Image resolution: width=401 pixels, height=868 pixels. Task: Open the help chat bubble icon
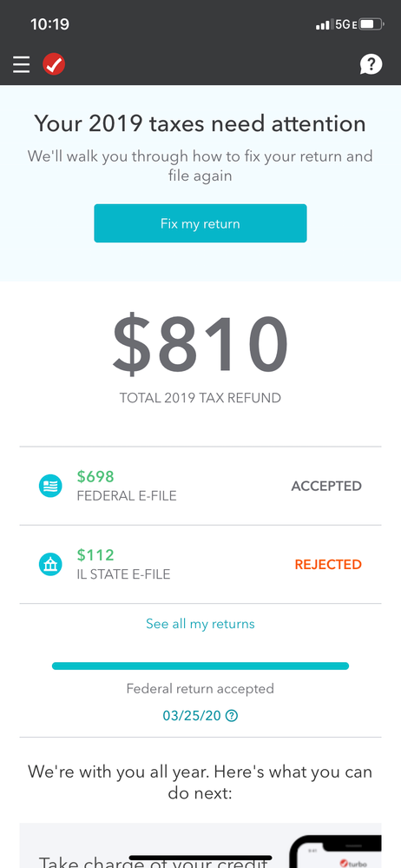(371, 64)
